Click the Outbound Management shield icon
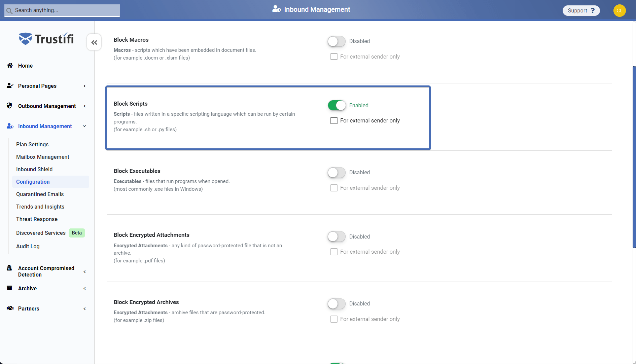636x364 pixels. [x=9, y=106]
